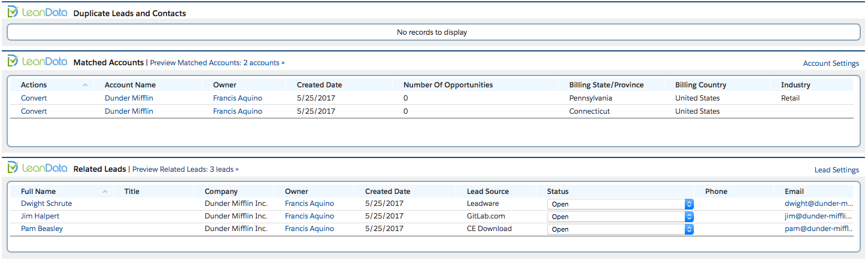Image resolution: width=868 pixels, height=261 pixels.
Task: Sort leads by Email column header
Action: pyautogui.click(x=794, y=192)
